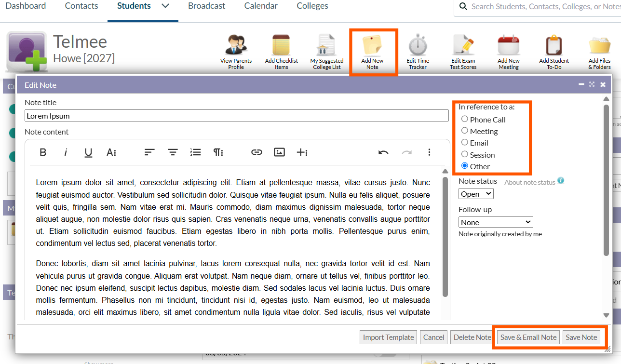Click the Import Template button

click(388, 337)
